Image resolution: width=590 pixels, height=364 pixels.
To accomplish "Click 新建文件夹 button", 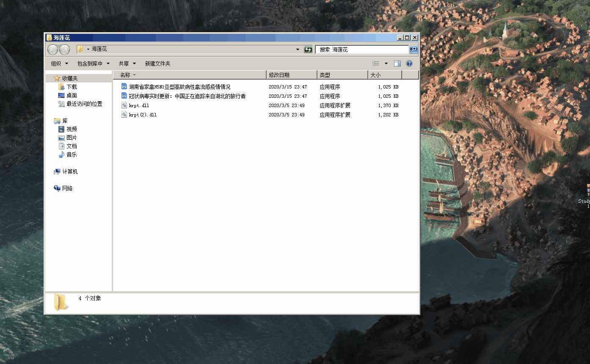I will tap(157, 63).
